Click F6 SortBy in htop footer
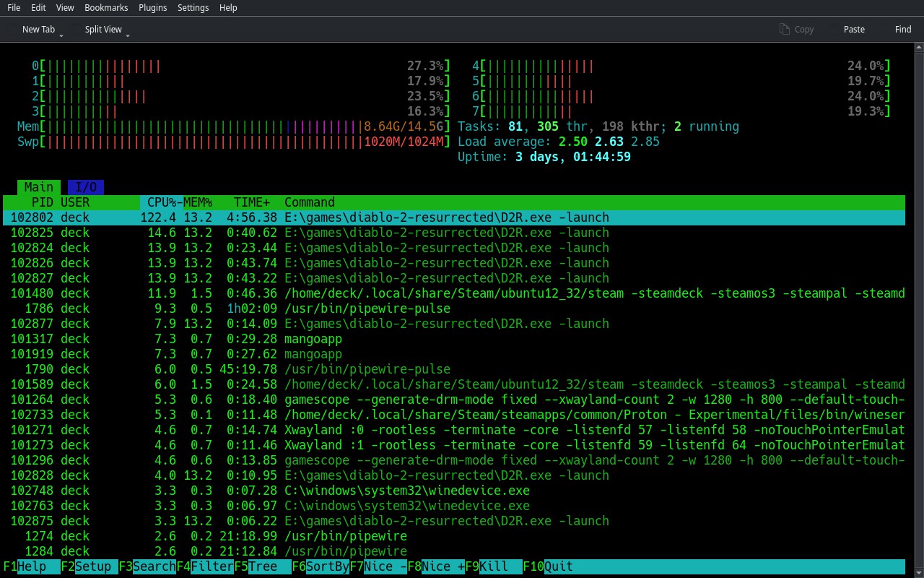Screen dimensions: 924x578 pos(321,566)
